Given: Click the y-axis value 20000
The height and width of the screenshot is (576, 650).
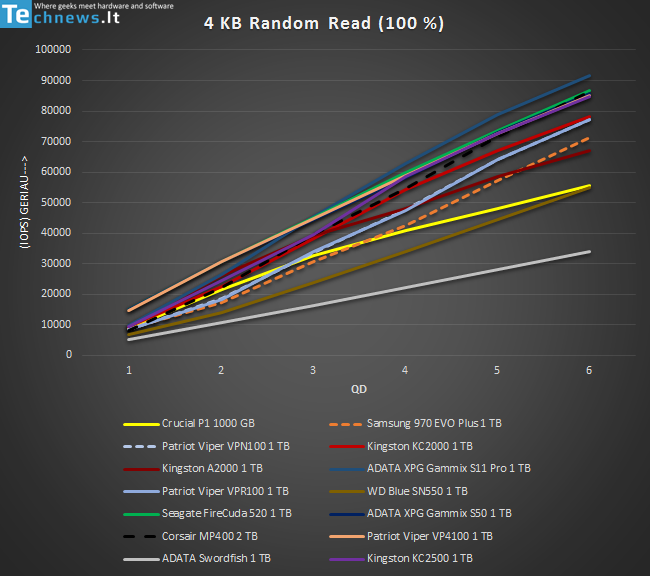Looking at the screenshot, I should pos(56,294).
